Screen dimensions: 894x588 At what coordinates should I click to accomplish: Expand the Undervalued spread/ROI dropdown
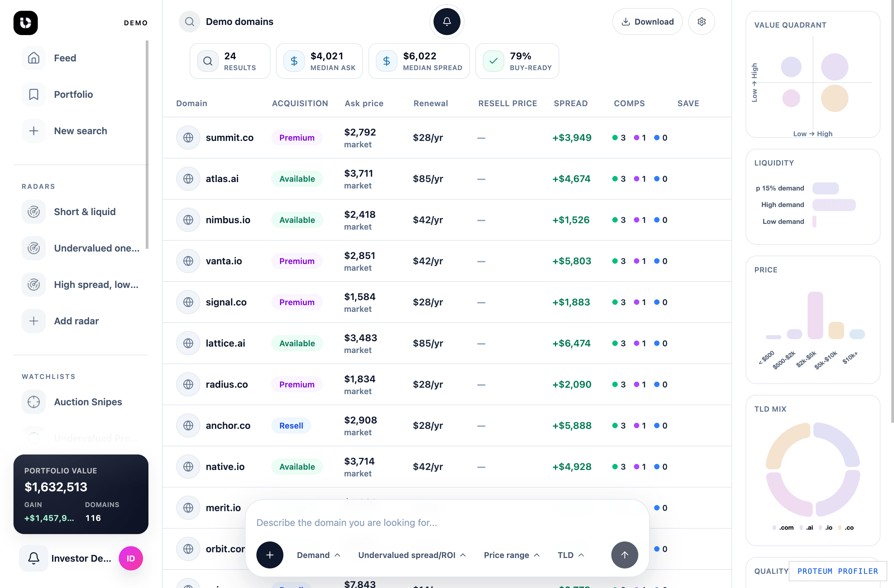coord(412,555)
